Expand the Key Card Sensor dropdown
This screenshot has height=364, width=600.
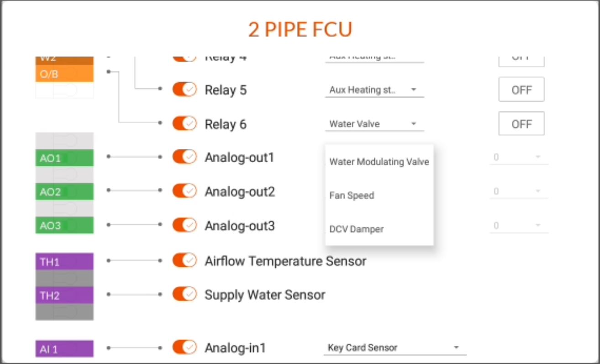(x=395, y=348)
